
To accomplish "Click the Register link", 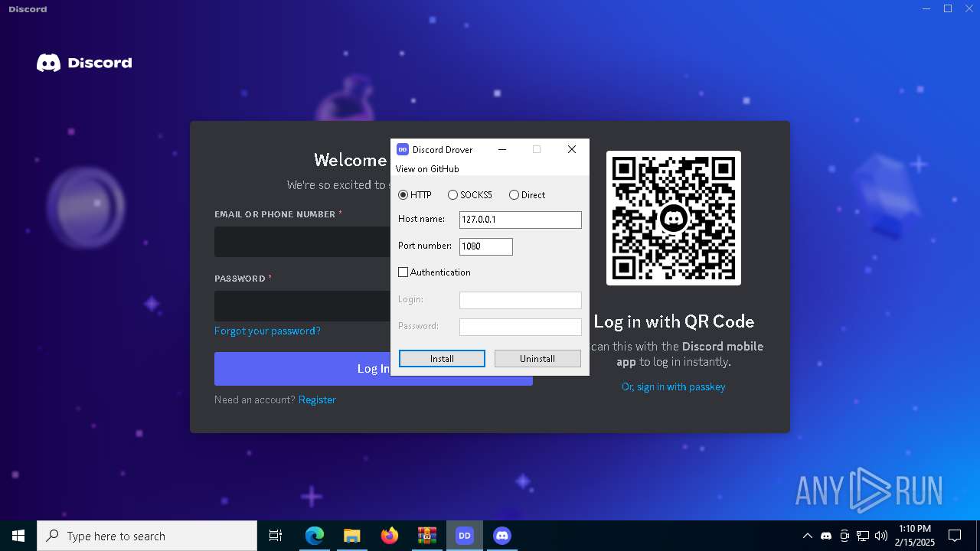I will click(317, 399).
